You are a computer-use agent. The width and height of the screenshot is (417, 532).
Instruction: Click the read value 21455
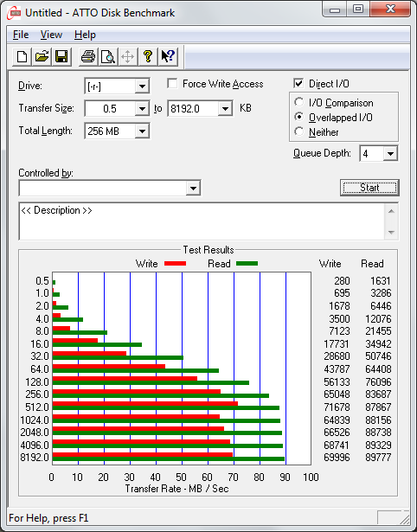pos(378,330)
